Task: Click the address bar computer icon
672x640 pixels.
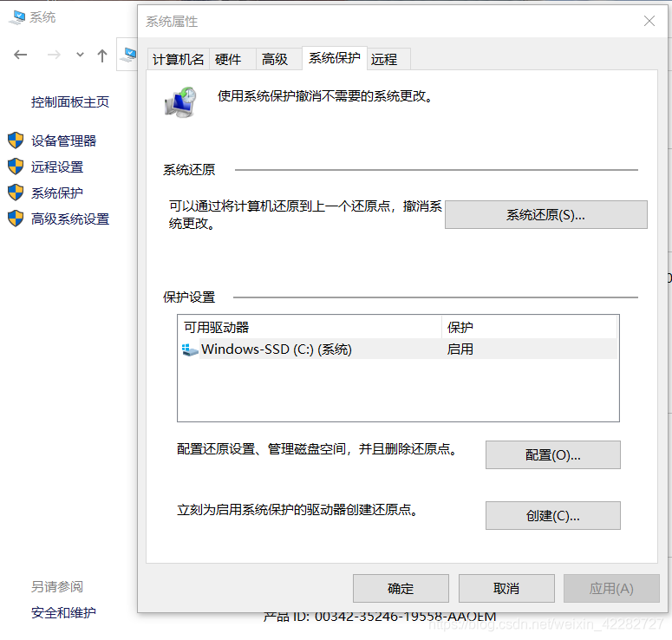Action: (129, 55)
